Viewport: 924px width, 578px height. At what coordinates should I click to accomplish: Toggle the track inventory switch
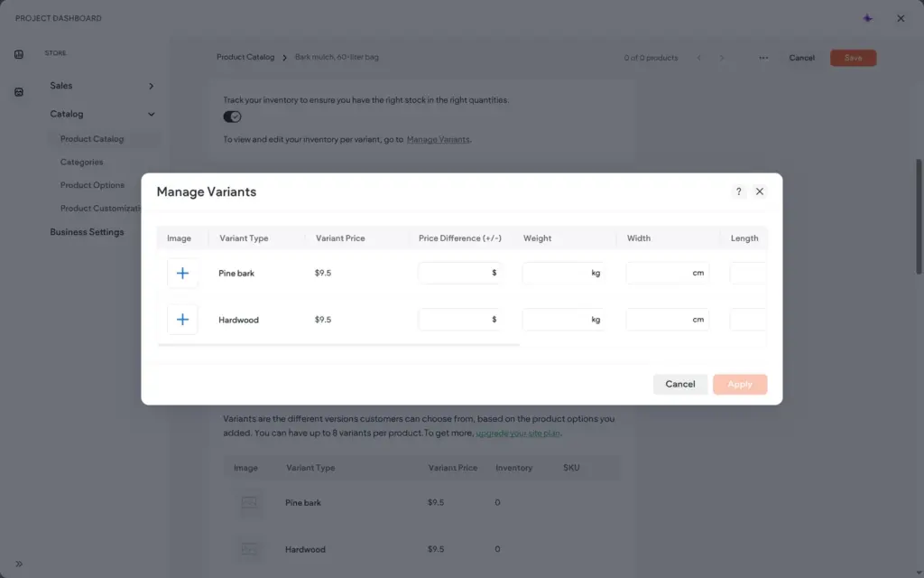point(232,117)
